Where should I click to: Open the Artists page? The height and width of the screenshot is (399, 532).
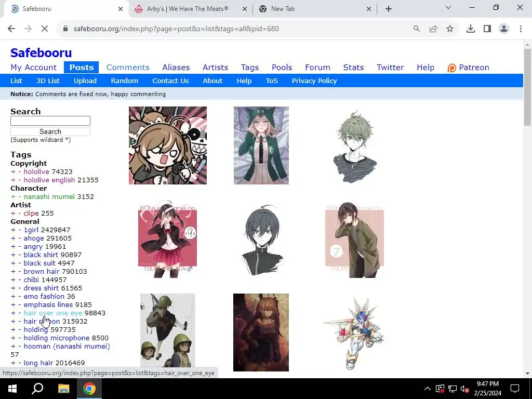pos(215,68)
